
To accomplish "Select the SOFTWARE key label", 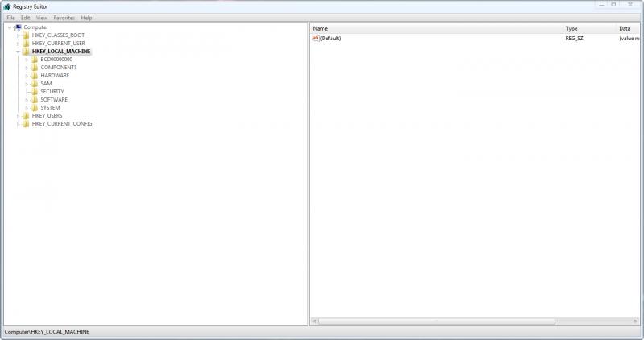I will [54, 99].
